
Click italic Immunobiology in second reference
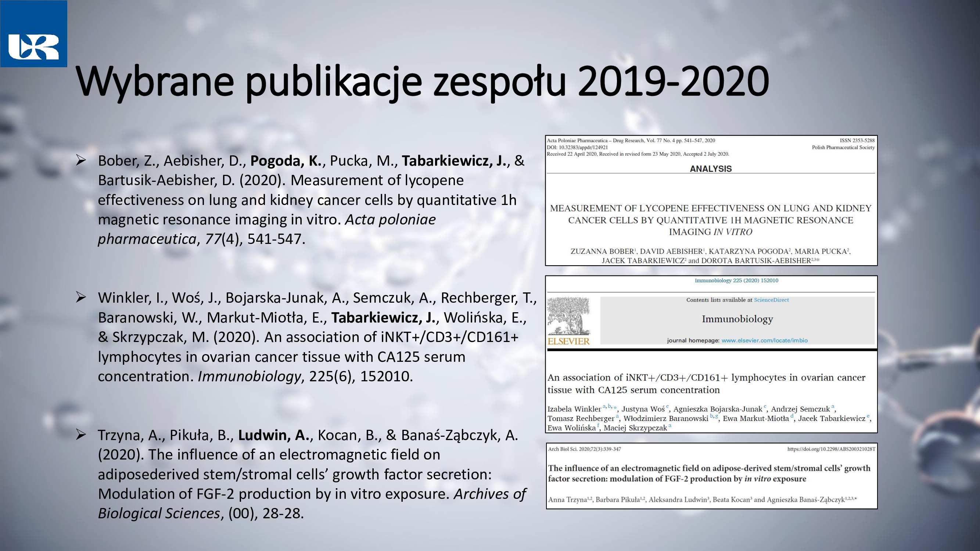249,376
